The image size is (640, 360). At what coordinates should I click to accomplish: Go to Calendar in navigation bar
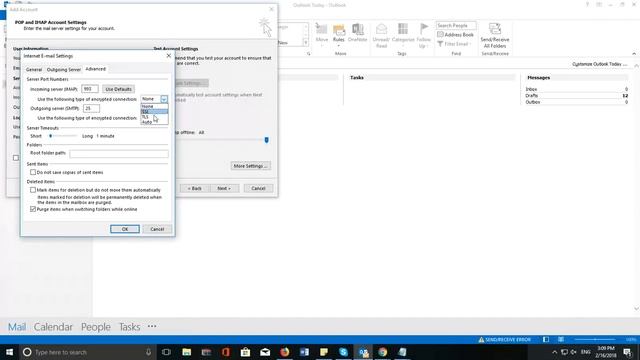(53, 327)
